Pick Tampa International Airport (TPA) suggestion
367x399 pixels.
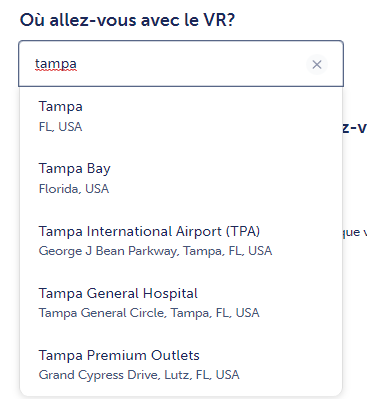tap(181, 241)
